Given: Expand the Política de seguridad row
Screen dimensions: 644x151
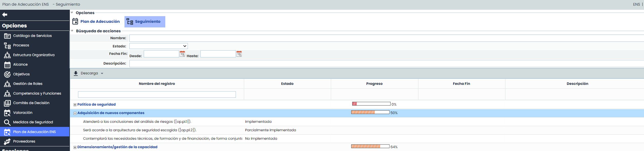Looking at the screenshot, I should (x=75, y=105).
